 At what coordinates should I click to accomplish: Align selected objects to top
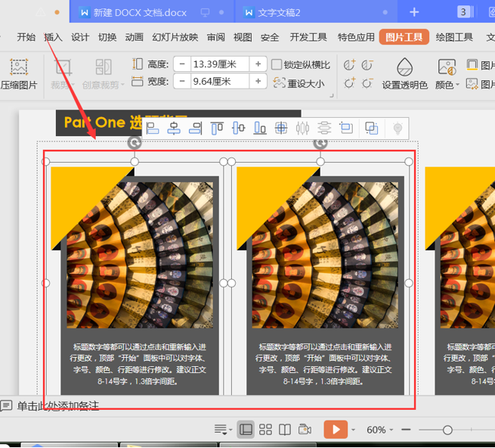tap(217, 128)
